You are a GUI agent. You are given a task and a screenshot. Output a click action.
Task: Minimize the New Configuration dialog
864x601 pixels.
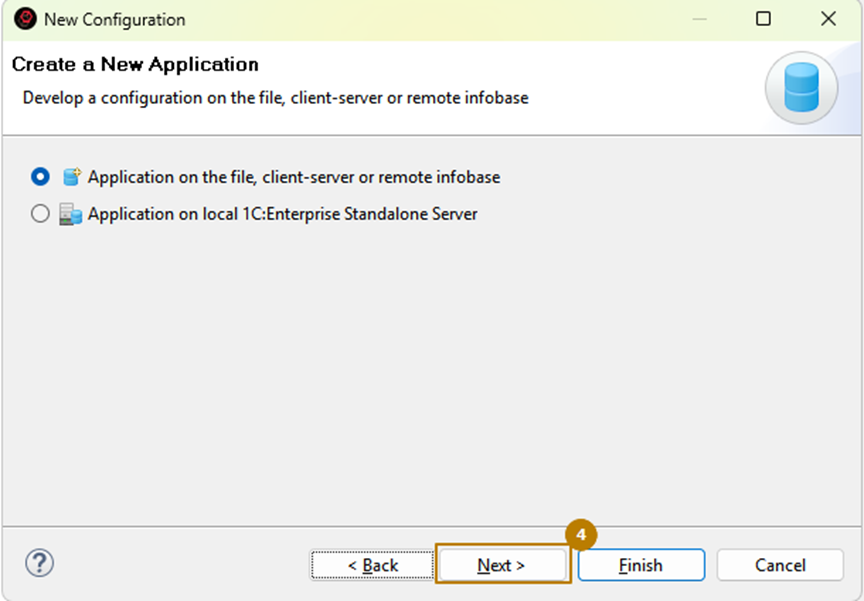[699, 19]
